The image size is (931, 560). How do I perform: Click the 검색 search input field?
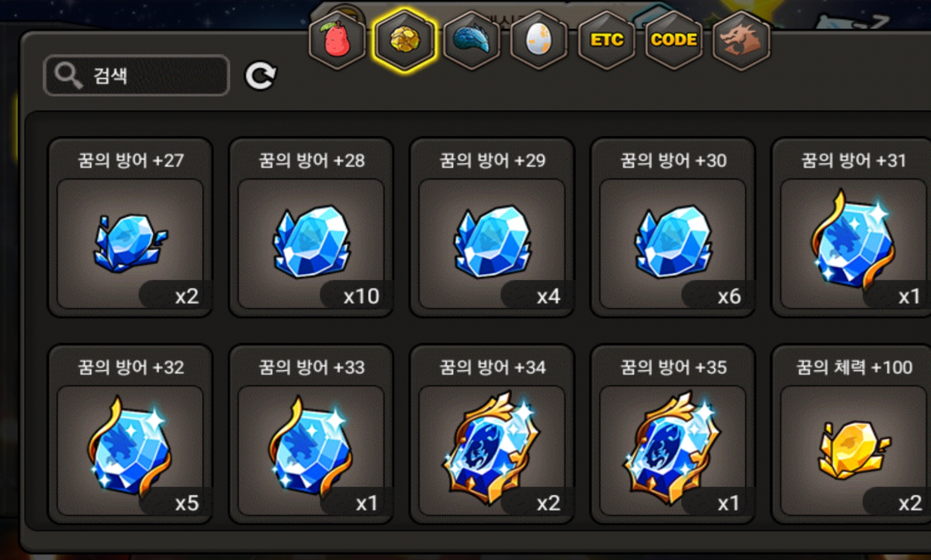(136, 76)
